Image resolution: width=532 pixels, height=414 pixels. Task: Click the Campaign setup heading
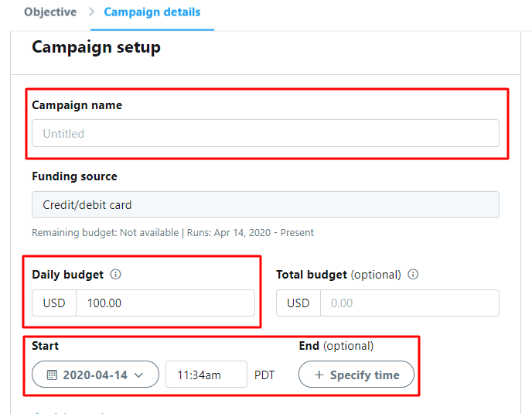(x=96, y=47)
